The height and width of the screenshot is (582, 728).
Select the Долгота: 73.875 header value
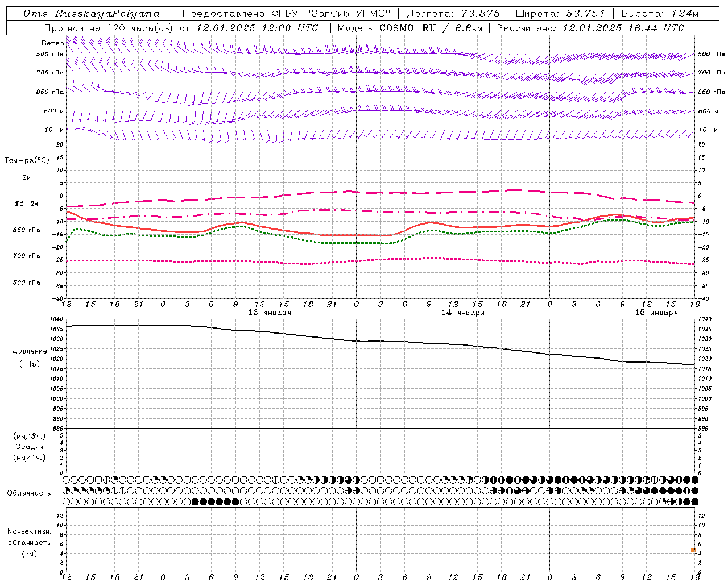454,14
